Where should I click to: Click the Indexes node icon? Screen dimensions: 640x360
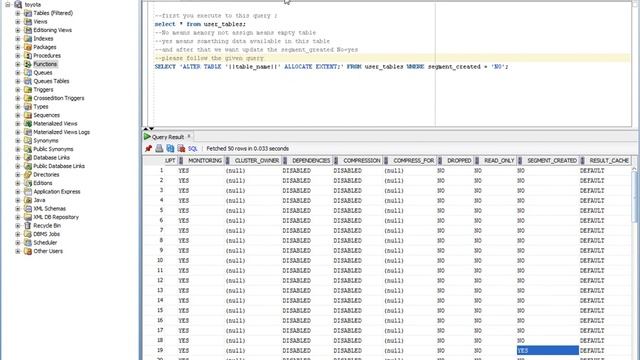pos(28,38)
